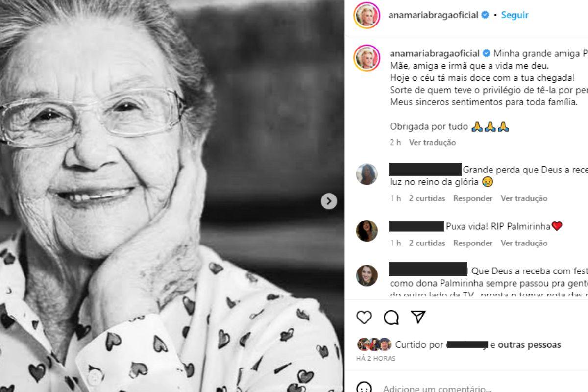Share post via paper plane icon
The image size is (588, 392).
click(x=418, y=317)
